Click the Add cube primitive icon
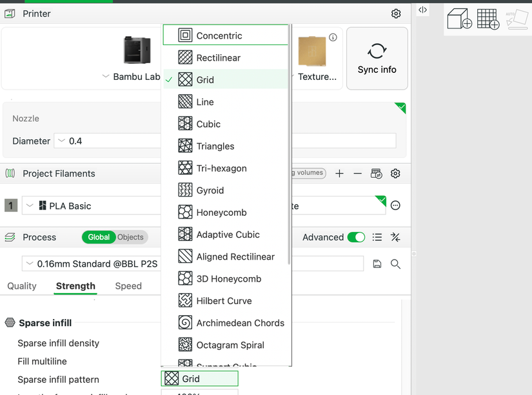Viewport: 532px width, 395px height. (x=459, y=19)
